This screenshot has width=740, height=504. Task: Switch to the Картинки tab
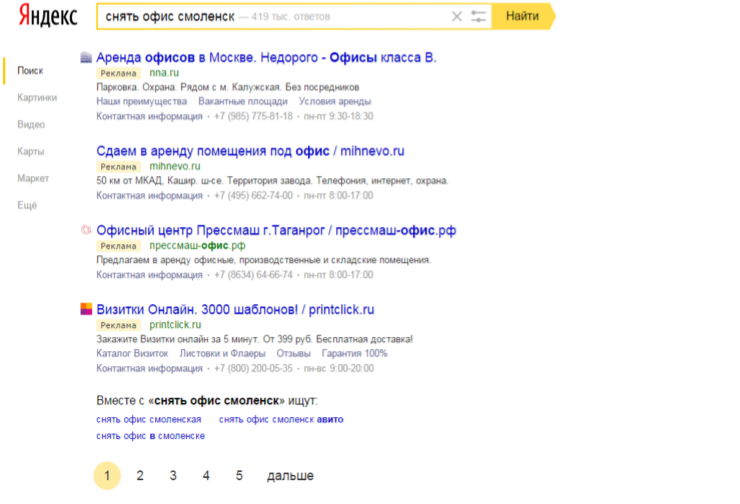pyautogui.click(x=37, y=98)
